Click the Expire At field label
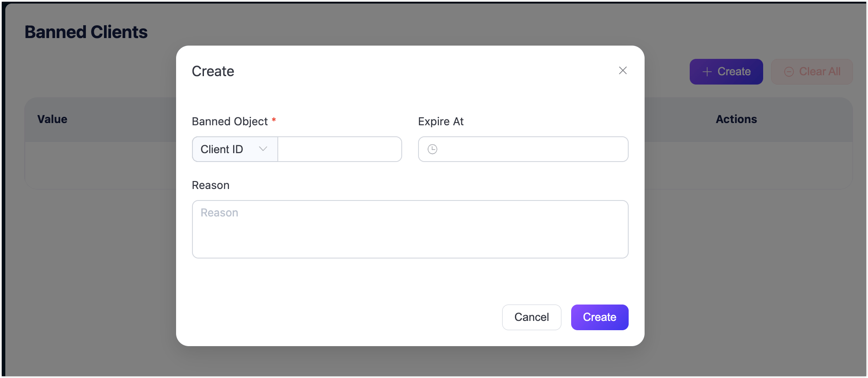 click(x=441, y=121)
